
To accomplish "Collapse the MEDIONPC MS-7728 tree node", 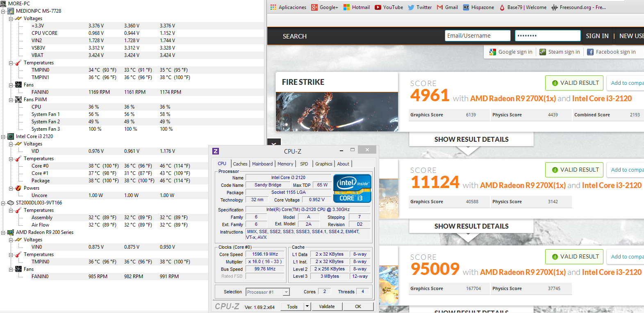I will point(3,11).
